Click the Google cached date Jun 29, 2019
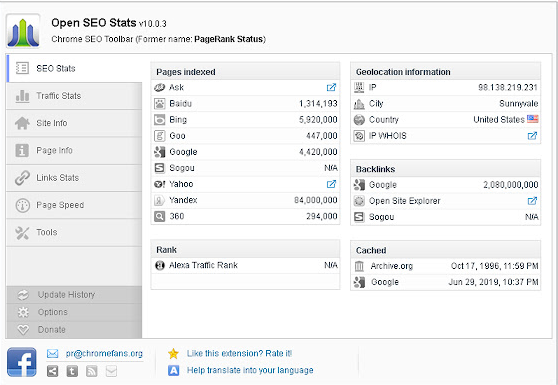 click(493, 282)
